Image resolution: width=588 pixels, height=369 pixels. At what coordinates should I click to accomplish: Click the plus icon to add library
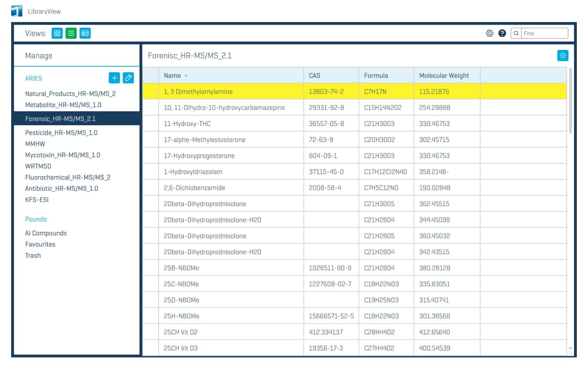point(114,78)
